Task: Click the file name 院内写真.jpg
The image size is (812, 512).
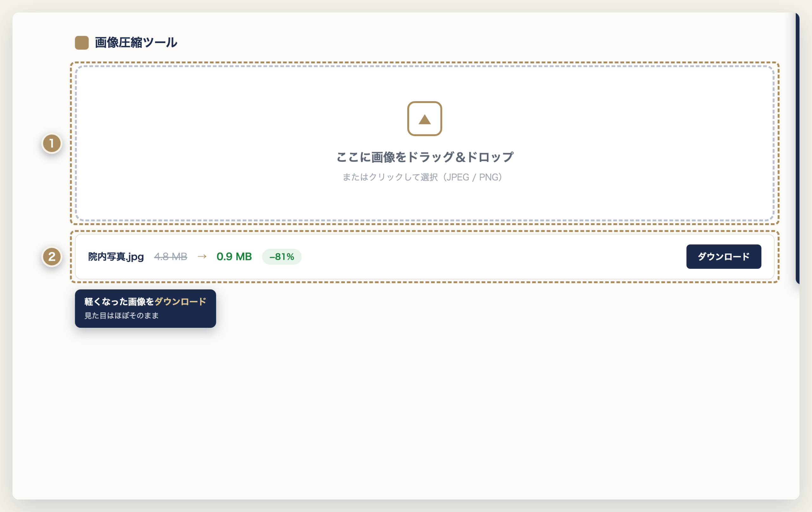Action: pyautogui.click(x=116, y=256)
